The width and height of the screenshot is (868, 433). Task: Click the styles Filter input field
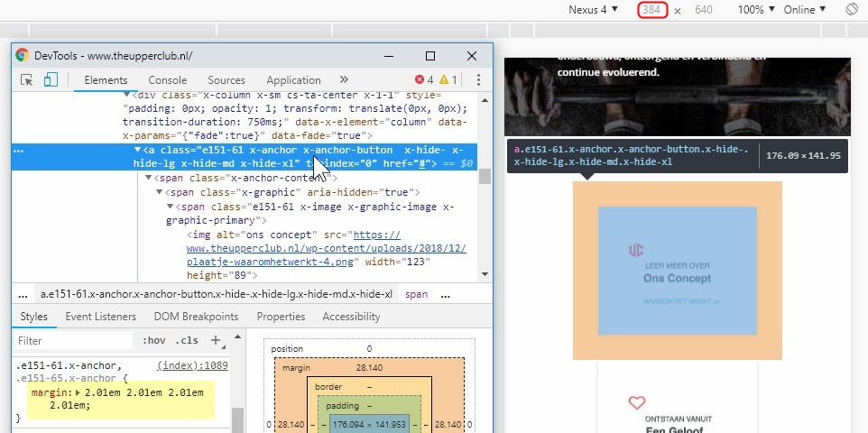[x=74, y=340]
